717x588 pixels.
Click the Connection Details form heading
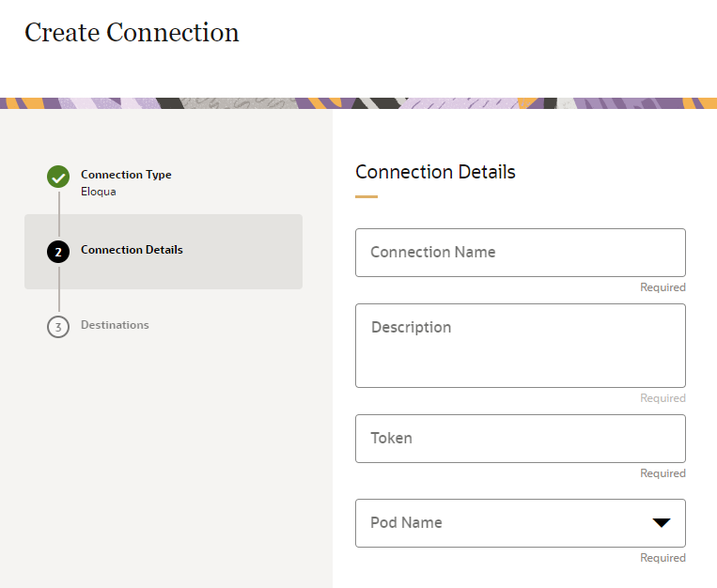pyautogui.click(x=435, y=172)
